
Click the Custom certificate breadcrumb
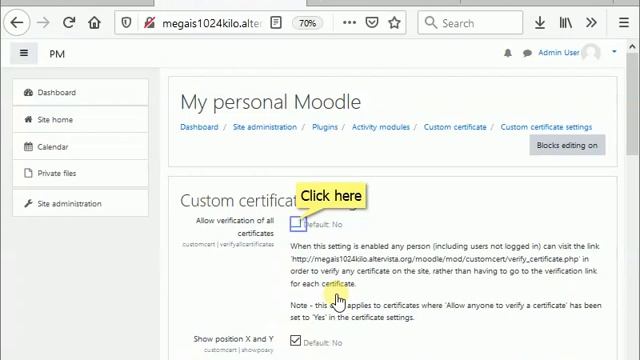coord(455,127)
